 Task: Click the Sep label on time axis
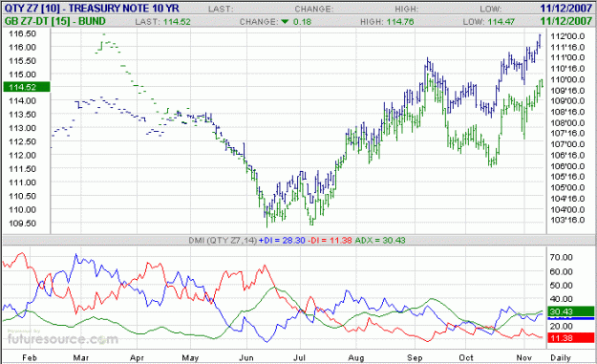coord(415,357)
